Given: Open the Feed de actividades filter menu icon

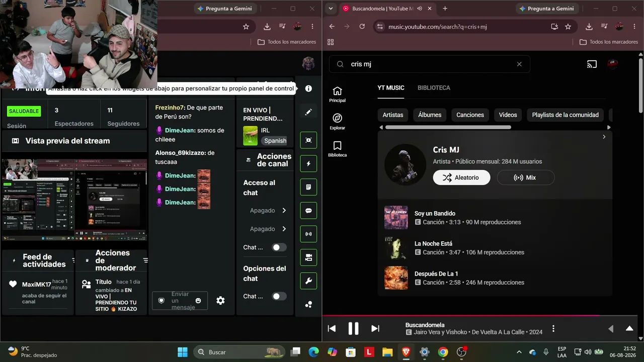Looking at the screenshot, I should pos(73,260).
